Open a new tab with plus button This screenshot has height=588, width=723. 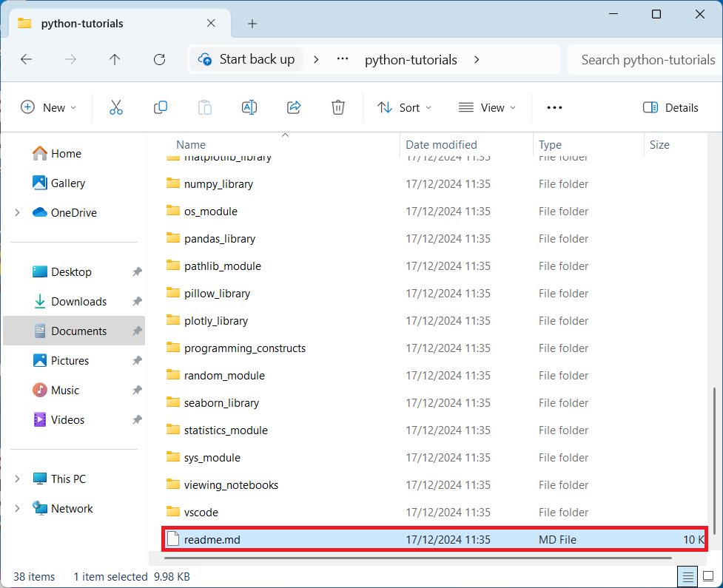[x=252, y=24]
